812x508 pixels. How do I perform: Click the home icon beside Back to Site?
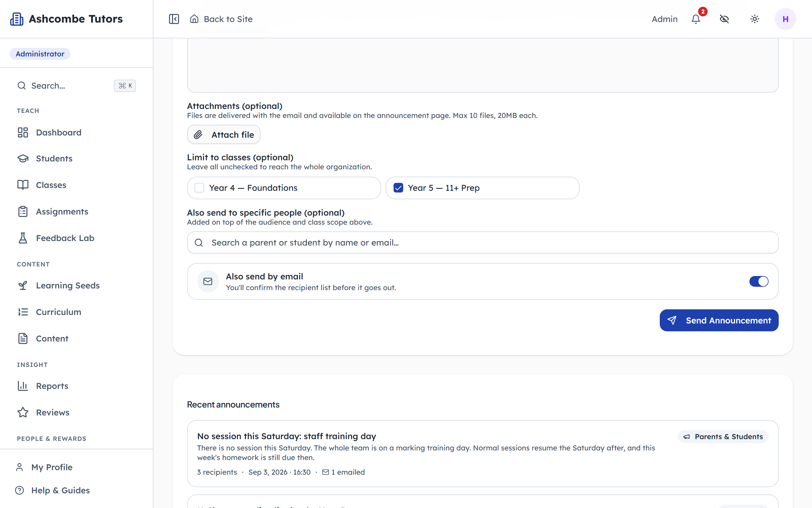194,19
